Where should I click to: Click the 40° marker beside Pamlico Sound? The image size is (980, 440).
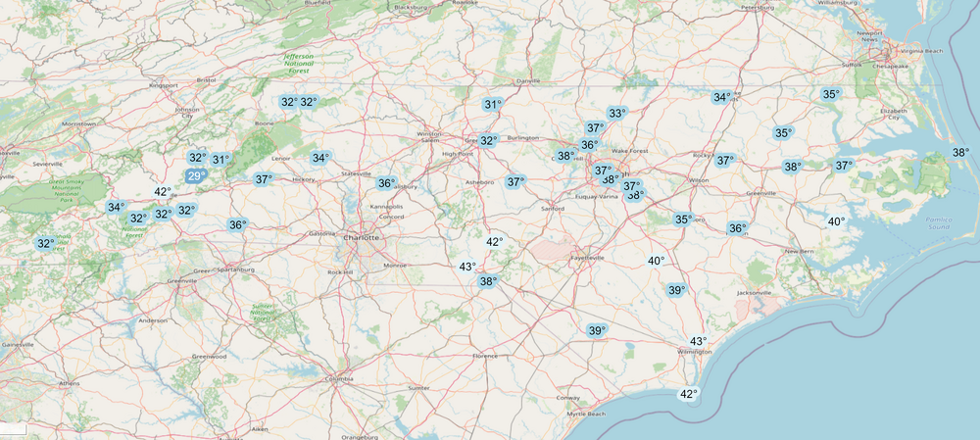pos(836,221)
